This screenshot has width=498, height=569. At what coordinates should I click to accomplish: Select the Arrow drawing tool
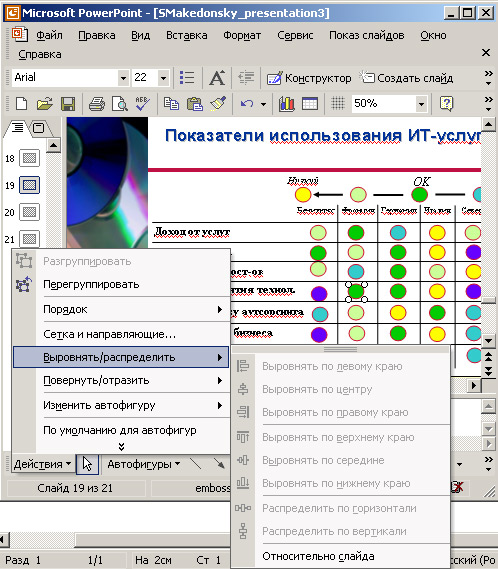point(219,464)
